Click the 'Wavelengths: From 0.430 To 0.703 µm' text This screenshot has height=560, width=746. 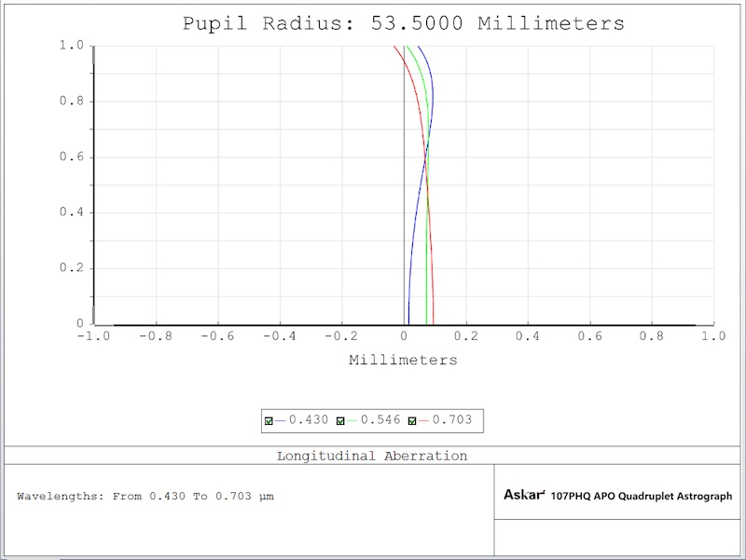(x=145, y=497)
